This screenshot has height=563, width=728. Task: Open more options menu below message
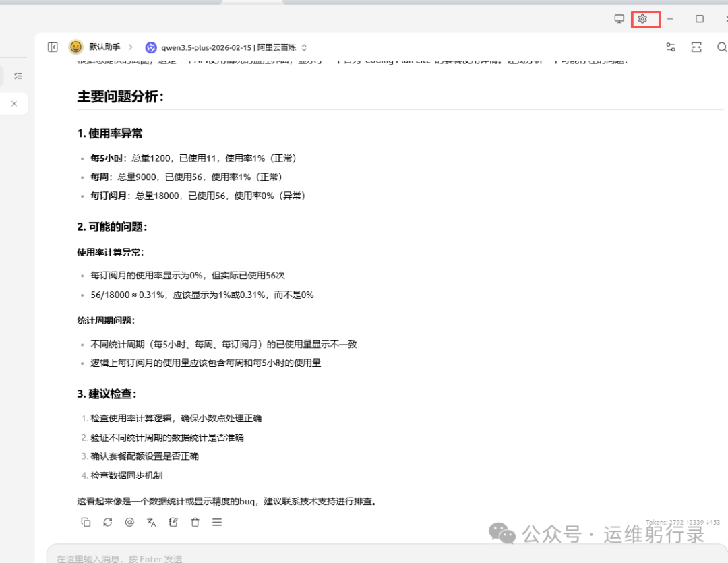point(217,522)
